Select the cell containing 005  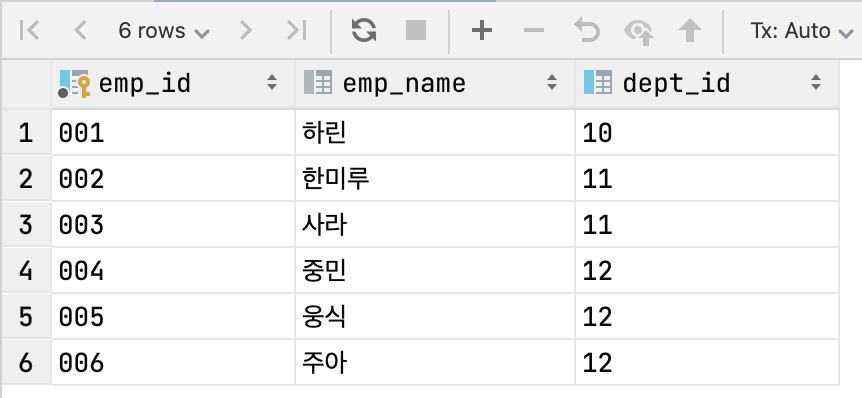(x=173, y=317)
